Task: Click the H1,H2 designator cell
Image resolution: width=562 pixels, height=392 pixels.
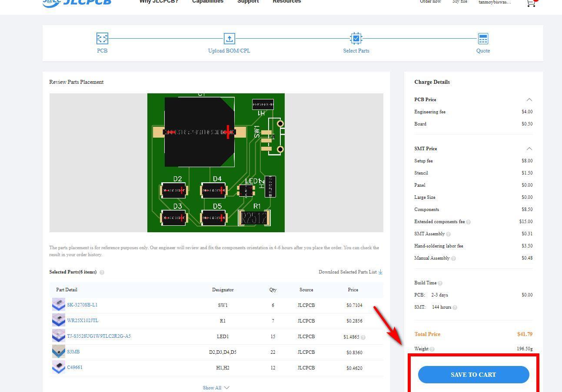Action: tap(223, 368)
